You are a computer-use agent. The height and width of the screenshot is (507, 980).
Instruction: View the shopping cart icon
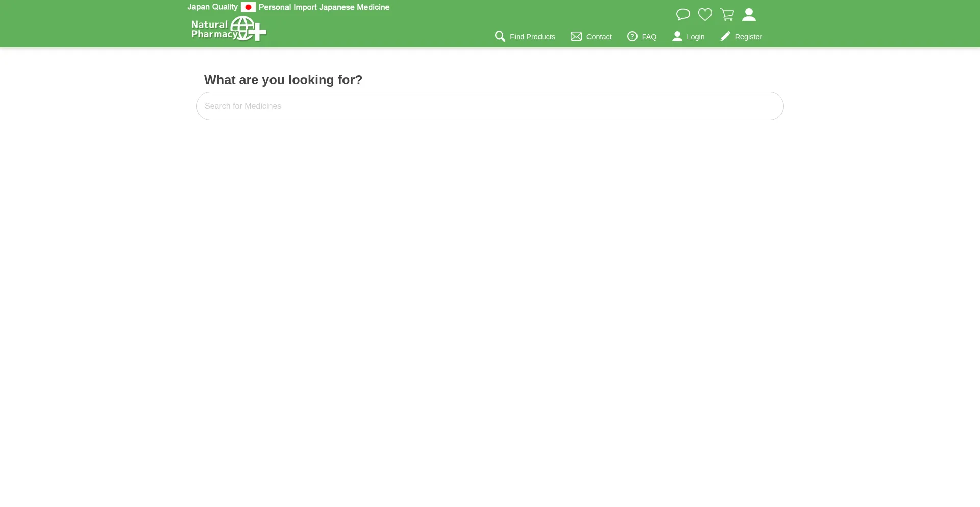(x=727, y=15)
